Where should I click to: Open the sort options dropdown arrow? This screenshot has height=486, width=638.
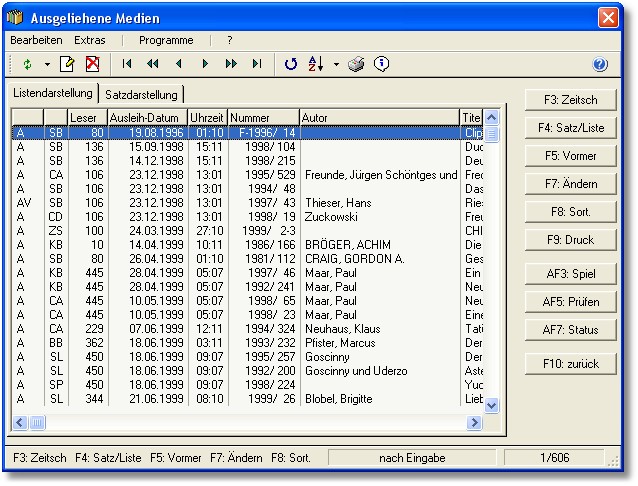pos(336,64)
